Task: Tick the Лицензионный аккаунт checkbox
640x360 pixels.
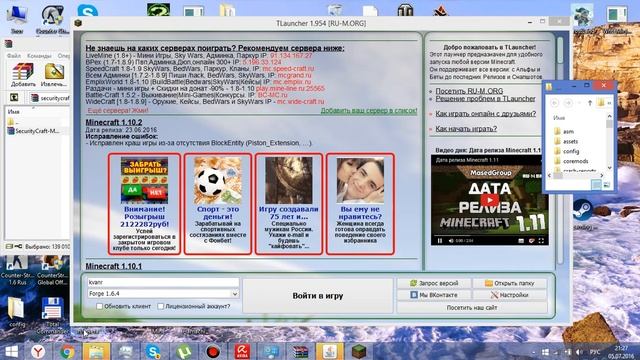Action: coord(160,306)
